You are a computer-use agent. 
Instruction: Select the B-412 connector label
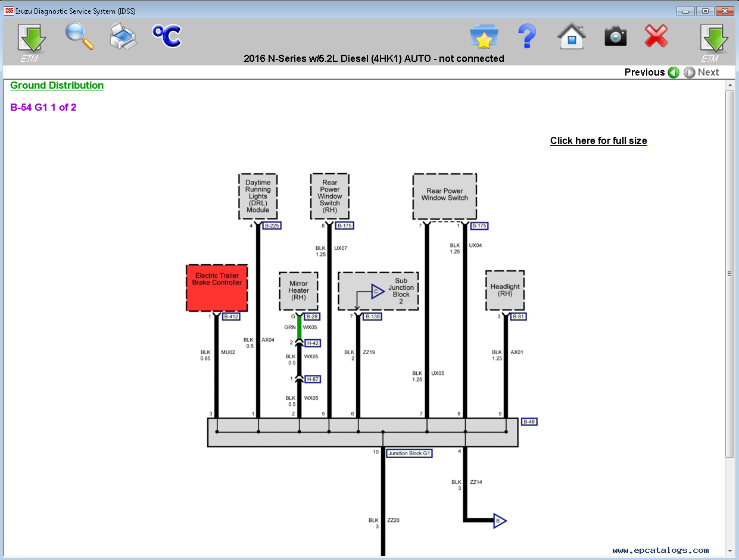[x=230, y=317]
